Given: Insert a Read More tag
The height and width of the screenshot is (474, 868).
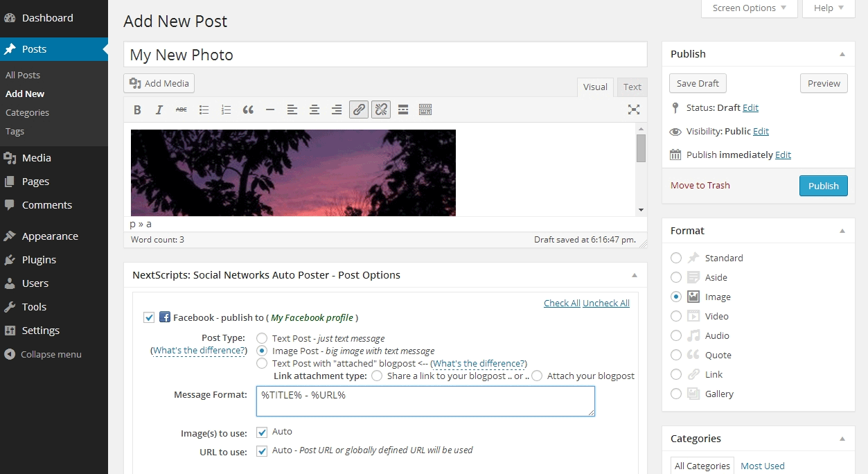Looking at the screenshot, I should [x=403, y=109].
